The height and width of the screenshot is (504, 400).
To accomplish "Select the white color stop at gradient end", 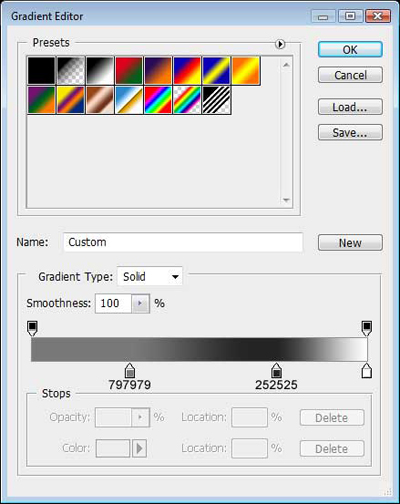I will click(367, 370).
